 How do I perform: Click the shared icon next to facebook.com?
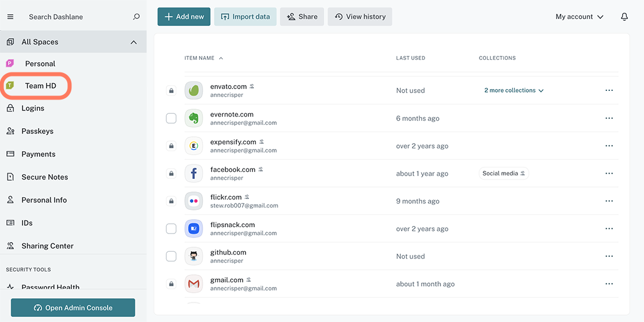pyautogui.click(x=260, y=169)
